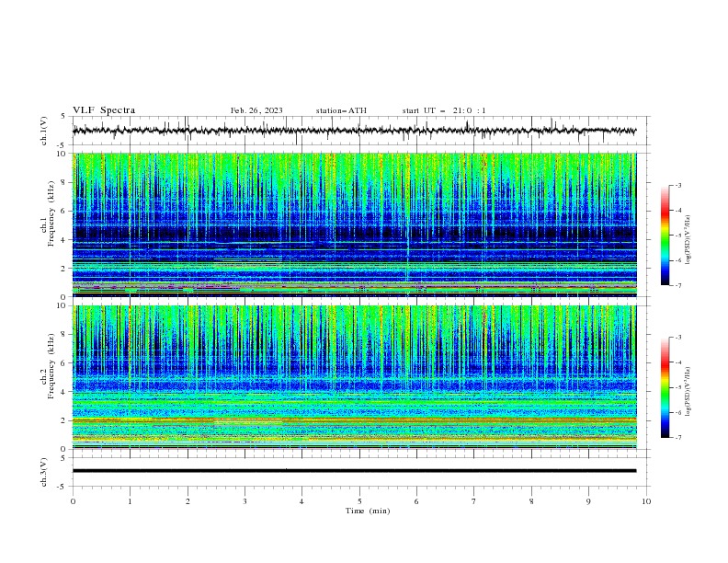The width and height of the screenshot is (728, 563).
Task: Click the ch.1 voltage waveform trace
Action: click(x=354, y=131)
